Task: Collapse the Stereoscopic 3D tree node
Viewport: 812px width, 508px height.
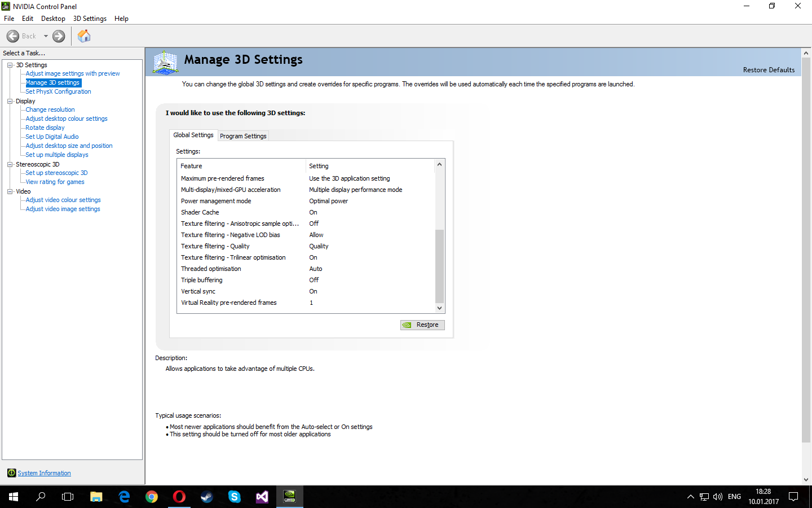Action: click(10, 164)
